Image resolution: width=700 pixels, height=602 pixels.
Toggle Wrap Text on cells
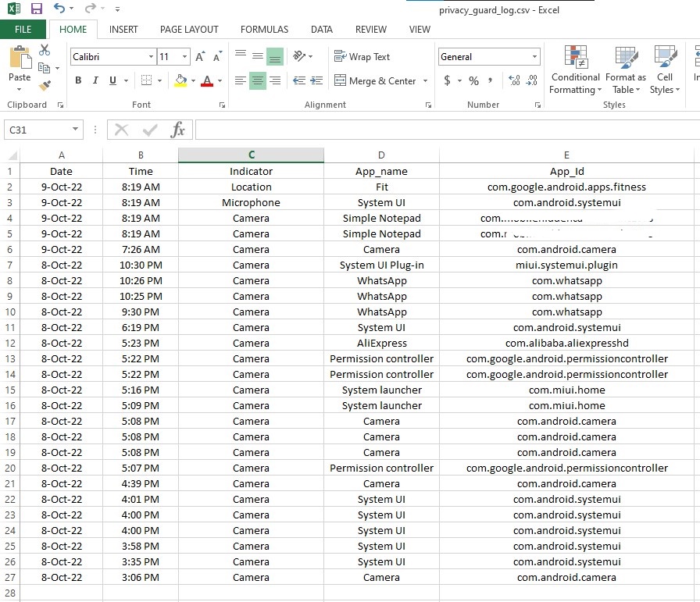[362, 57]
